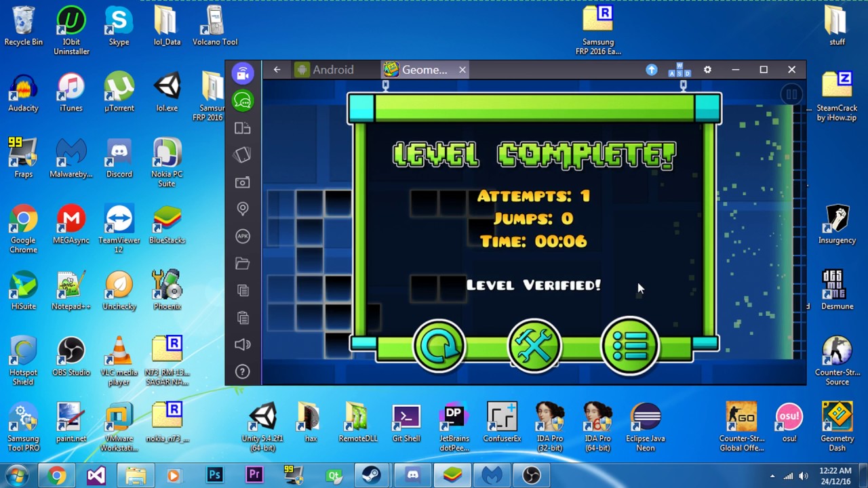The height and width of the screenshot is (488, 868).
Task: Close the Geometry Dash tab
Action: pyautogui.click(x=462, y=69)
